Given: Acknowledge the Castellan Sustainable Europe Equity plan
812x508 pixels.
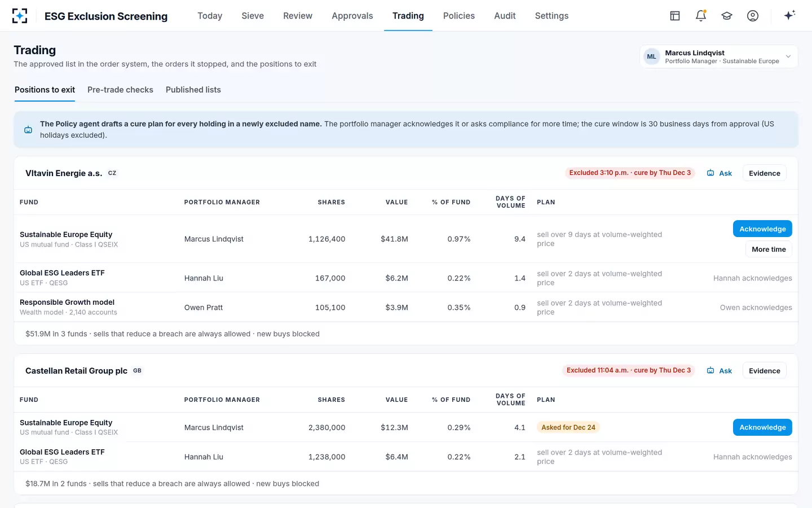Looking at the screenshot, I should click(762, 427).
